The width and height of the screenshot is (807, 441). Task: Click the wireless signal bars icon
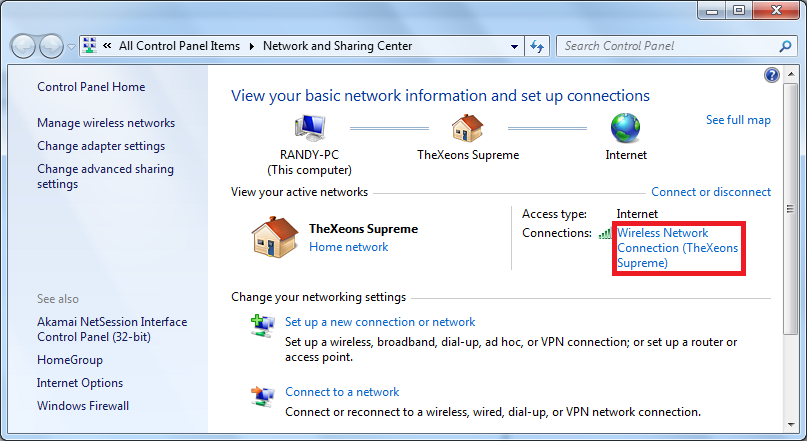pos(605,234)
